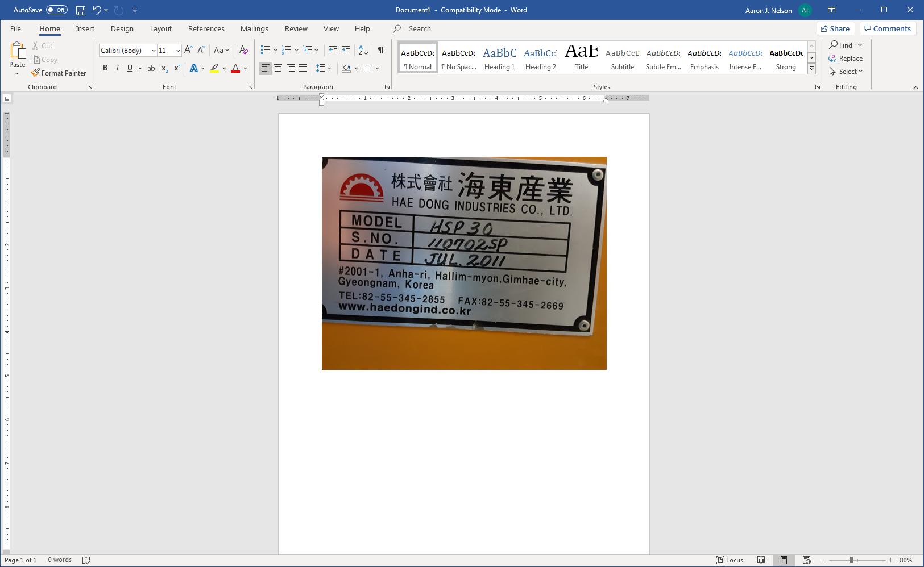This screenshot has height=567, width=924.
Task: Open Font dialog launcher
Action: (x=250, y=87)
